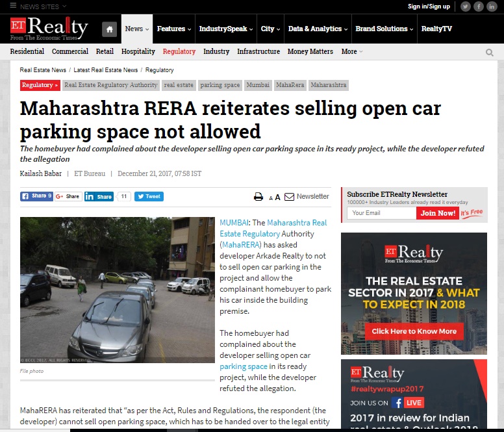This screenshot has width=504, height=432.
Task: Open the hamburger menu for News Sites
Action: 13,6
